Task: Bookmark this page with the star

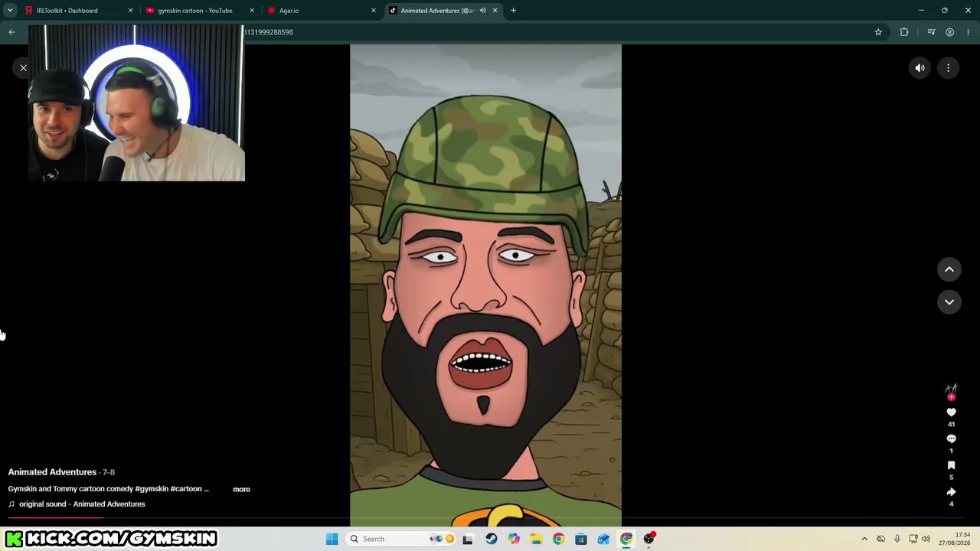Action: click(x=878, y=32)
